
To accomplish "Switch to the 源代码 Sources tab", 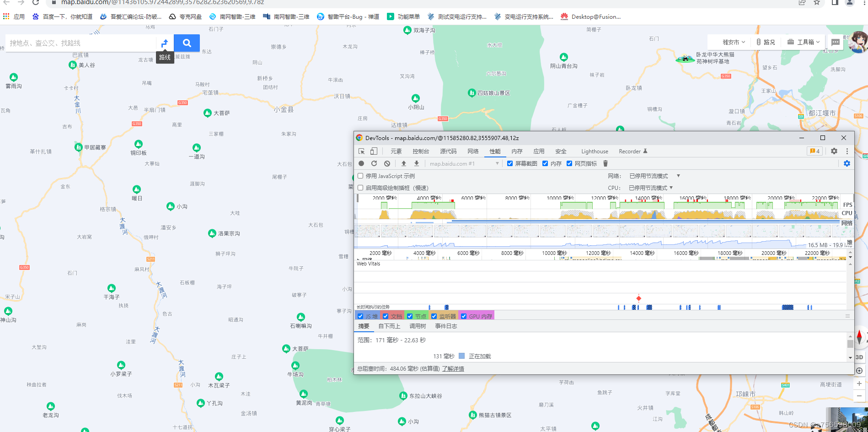I will (x=448, y=151).
